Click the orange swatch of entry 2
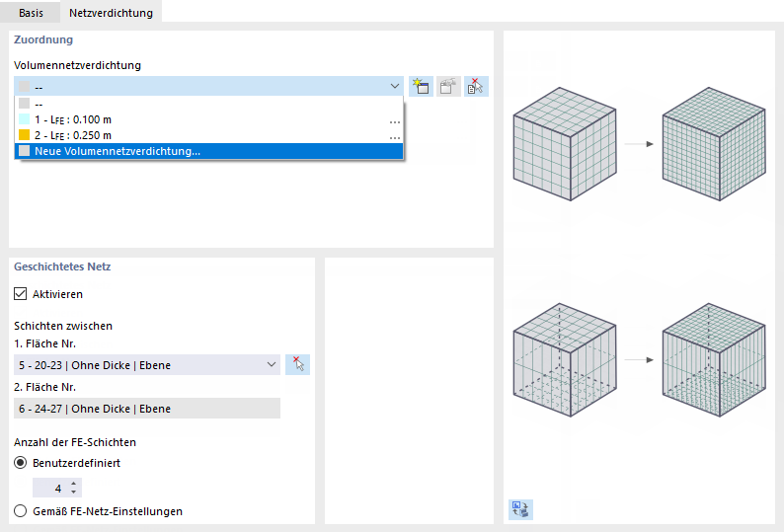This screenshot has width=784, height=532. click(x=24, y=135)
